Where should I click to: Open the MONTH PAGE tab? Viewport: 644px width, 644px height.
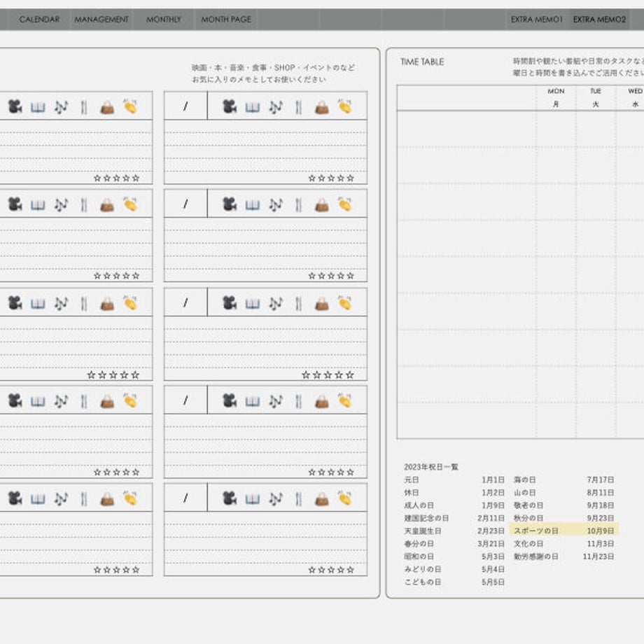226,20
